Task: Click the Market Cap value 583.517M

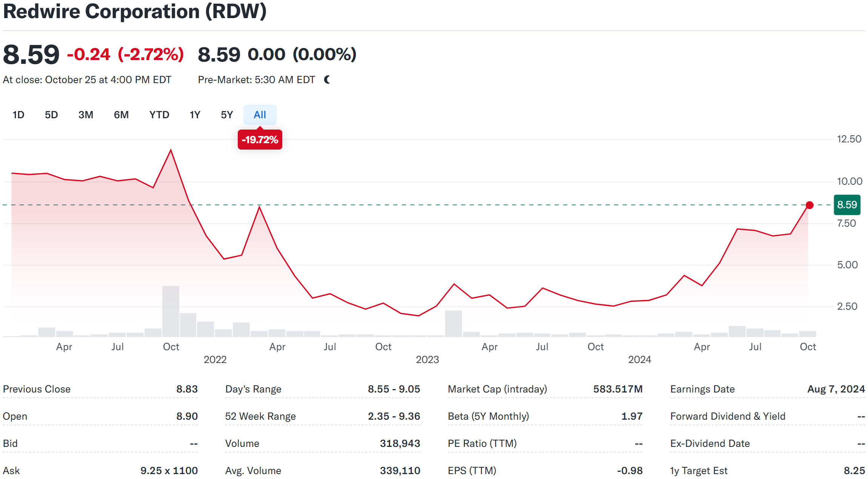Action: (x=618, y=389)
